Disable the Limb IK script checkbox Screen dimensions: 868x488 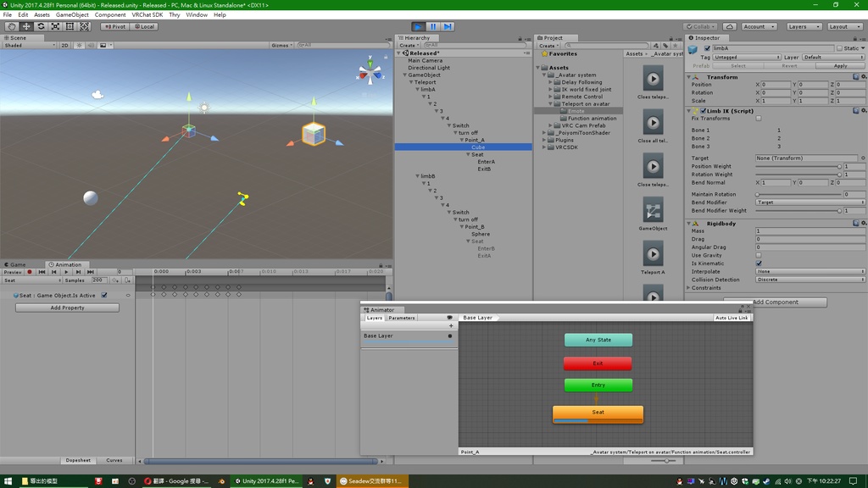click(703, 111)
